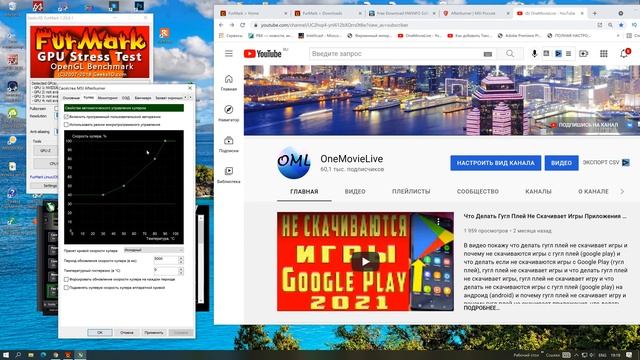
Task: Toggle the force fan speed update checkbox
Action: 66,280
